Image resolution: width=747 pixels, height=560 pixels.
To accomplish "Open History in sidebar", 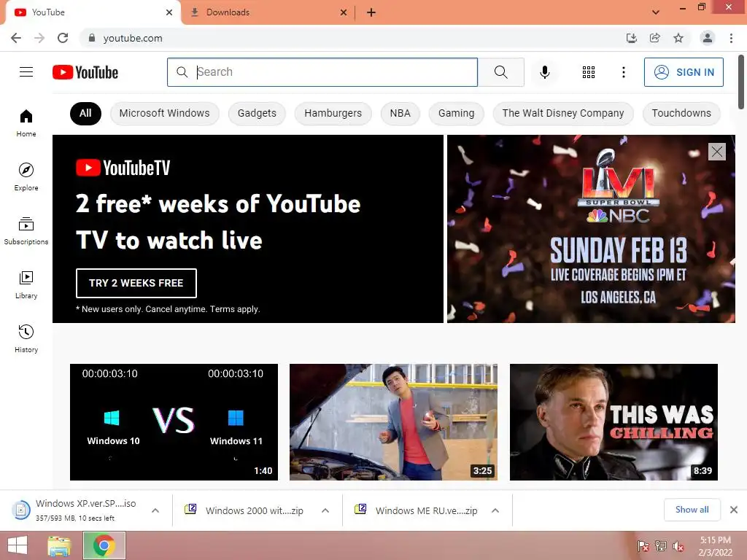I will [x=26, y=338].
